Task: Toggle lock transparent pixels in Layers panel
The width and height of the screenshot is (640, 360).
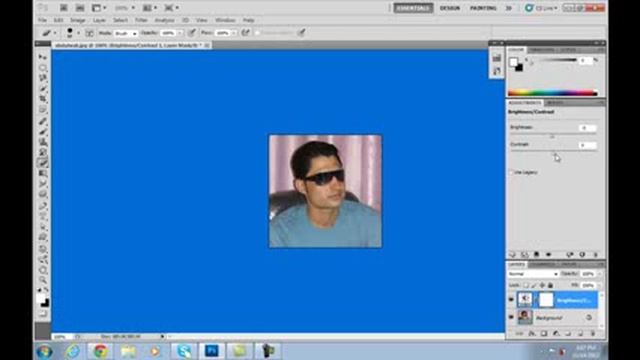Action: 527,285
